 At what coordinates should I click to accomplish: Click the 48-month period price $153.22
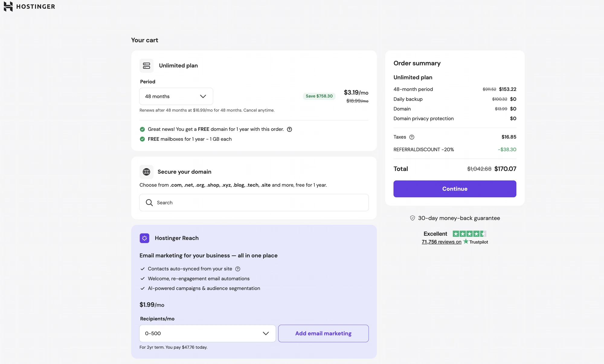point(508,89)
